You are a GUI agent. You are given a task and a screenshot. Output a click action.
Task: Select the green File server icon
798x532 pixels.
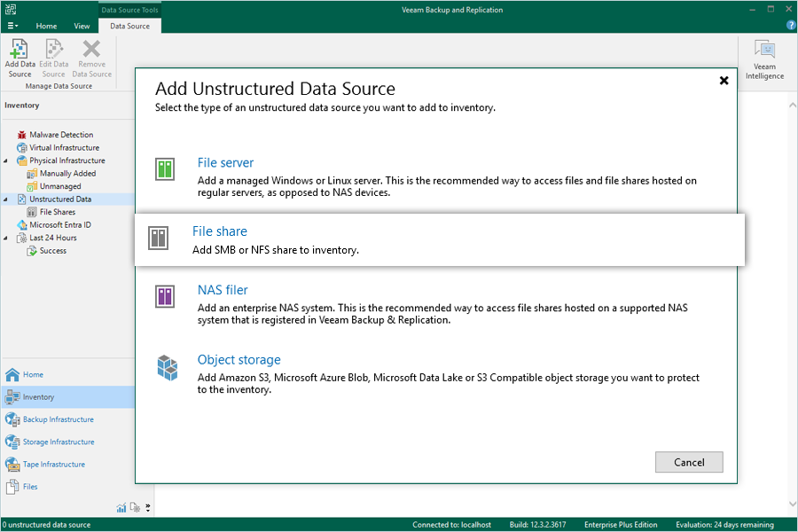tap(165, 169)
